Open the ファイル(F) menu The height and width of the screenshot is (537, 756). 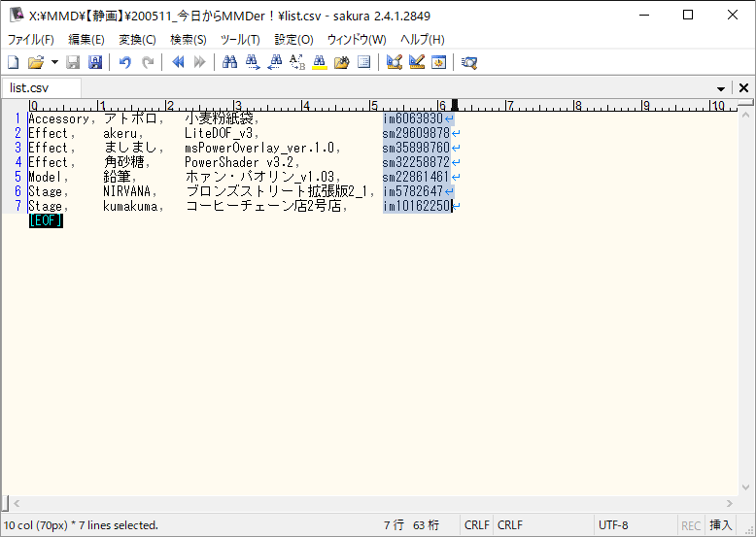tap(31, 40)
